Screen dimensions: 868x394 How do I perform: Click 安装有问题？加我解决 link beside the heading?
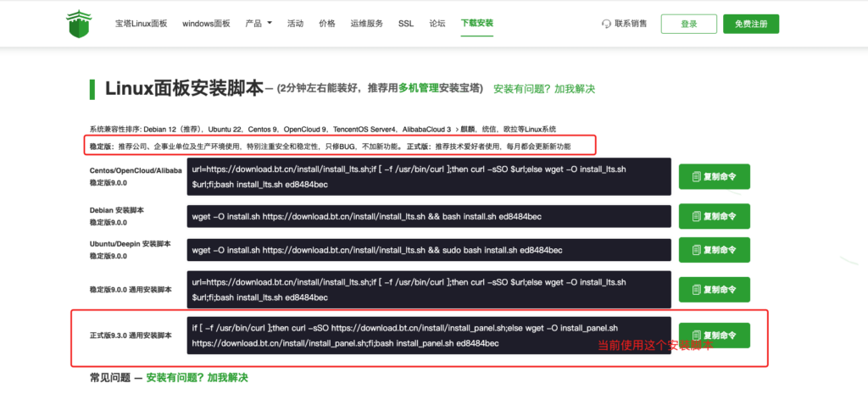(543, 88)
